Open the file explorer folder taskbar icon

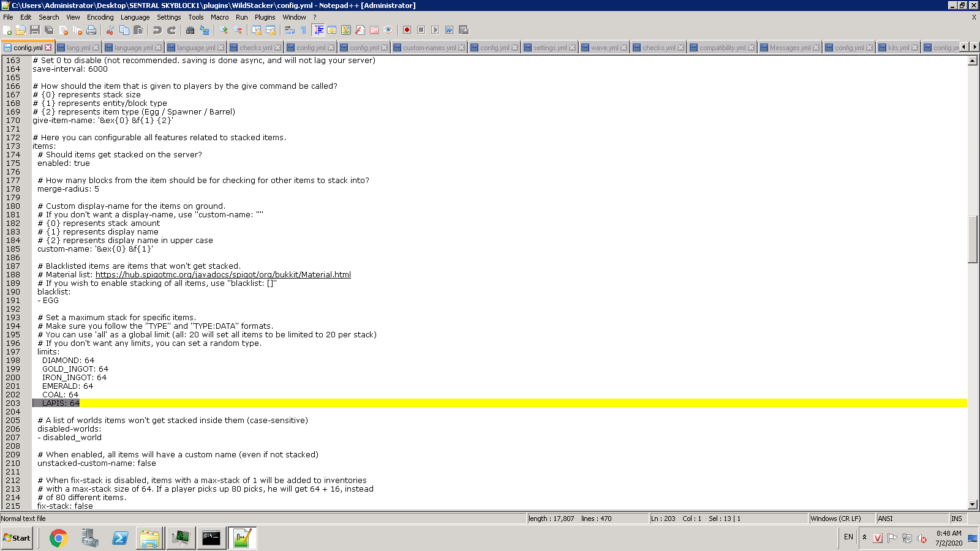click(x=149, y=538)
